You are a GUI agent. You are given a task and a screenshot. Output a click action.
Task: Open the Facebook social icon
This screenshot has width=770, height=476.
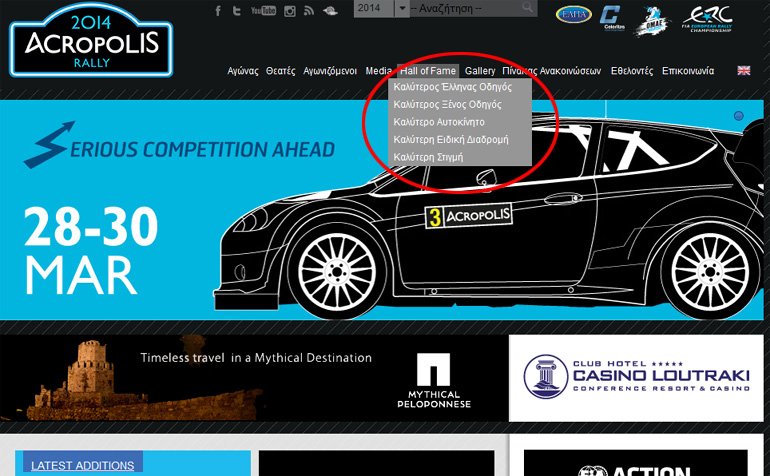[219, 11]
